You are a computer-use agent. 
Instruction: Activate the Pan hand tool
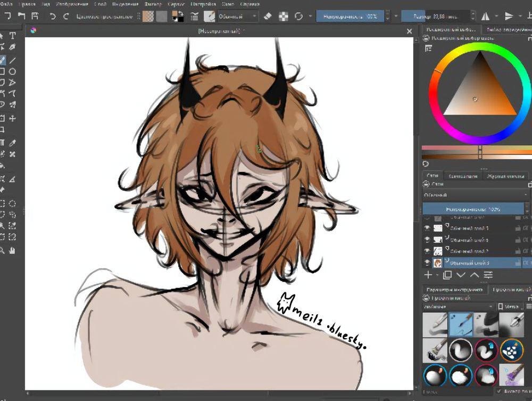pyautogui.click(x=12, y=251)
